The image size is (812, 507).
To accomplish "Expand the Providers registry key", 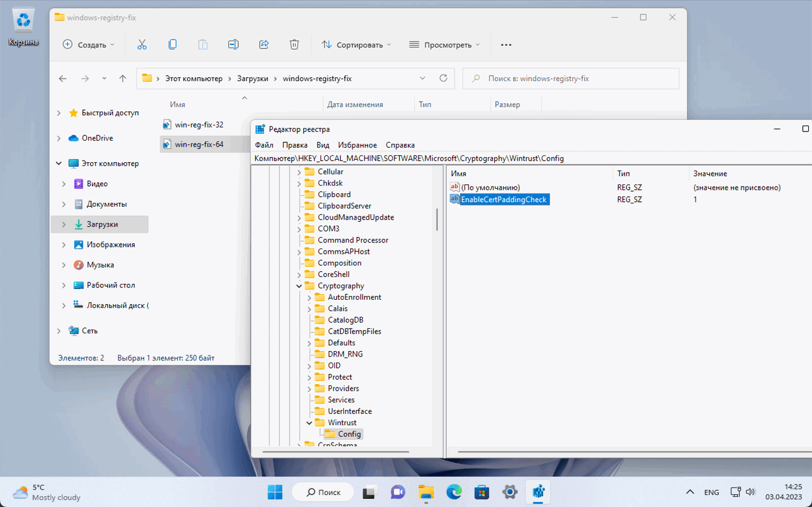I will (309, 389).
